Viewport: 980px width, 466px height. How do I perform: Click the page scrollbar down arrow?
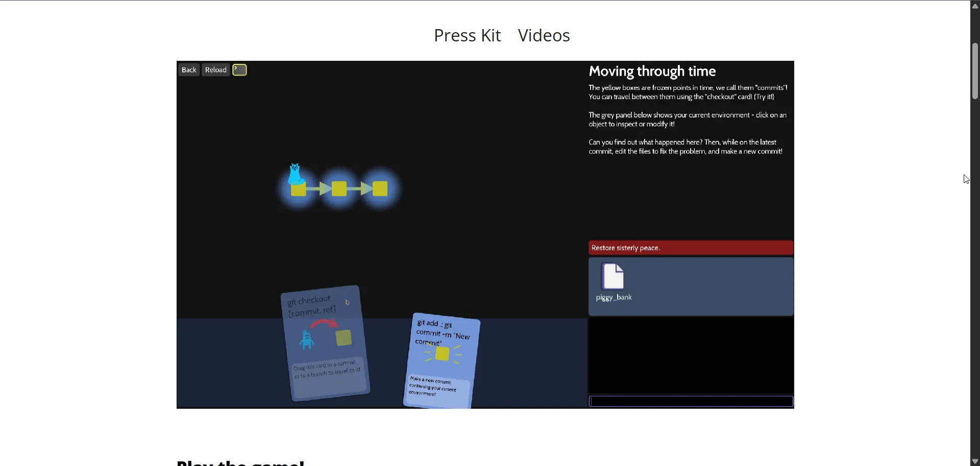click(974, 460)
